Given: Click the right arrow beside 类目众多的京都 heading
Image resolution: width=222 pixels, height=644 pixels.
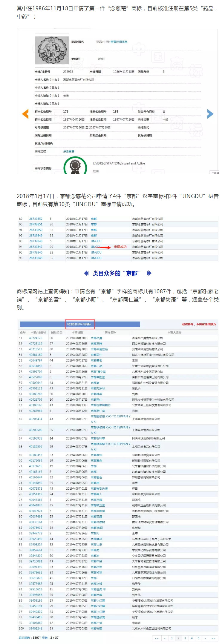Looking at the screenshot, I should [149, 273].
